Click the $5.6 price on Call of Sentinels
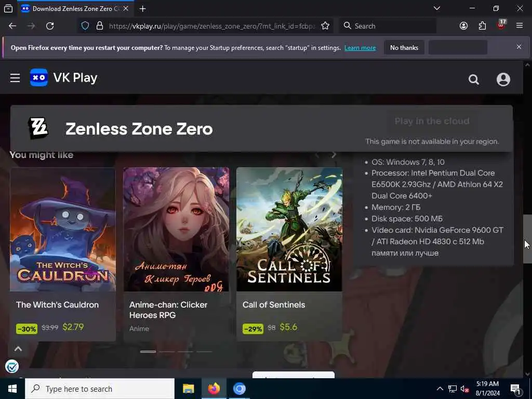Image resolution: width=532 pixels, height=399 pixels. (288, 327)
